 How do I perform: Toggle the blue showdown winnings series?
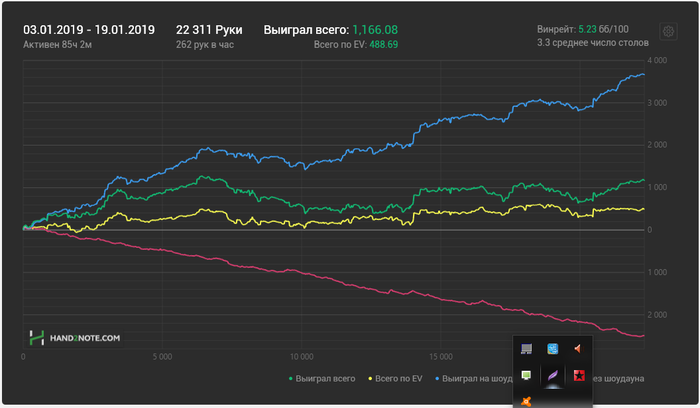474,379
